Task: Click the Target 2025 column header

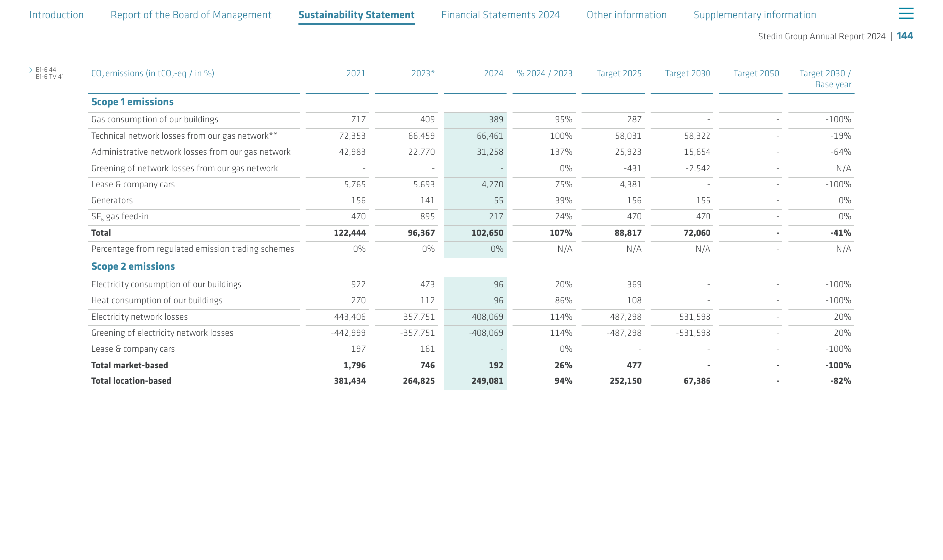Action: click(619, 73)
